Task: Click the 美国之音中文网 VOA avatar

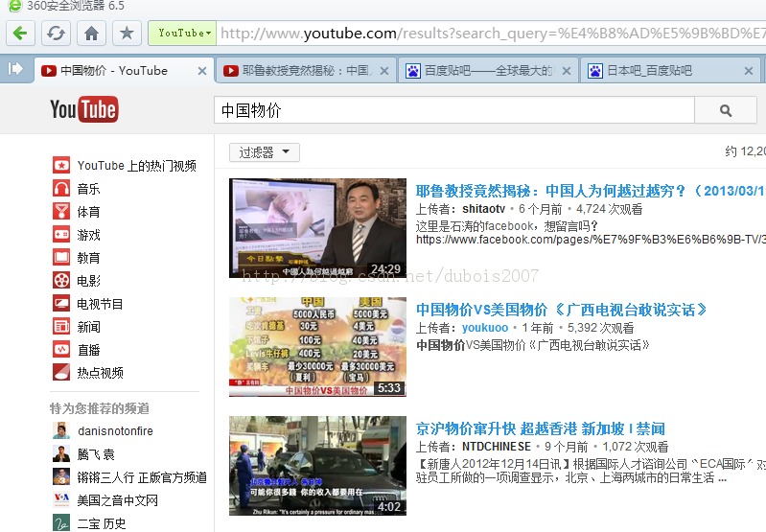Action: tap(61, 499)
